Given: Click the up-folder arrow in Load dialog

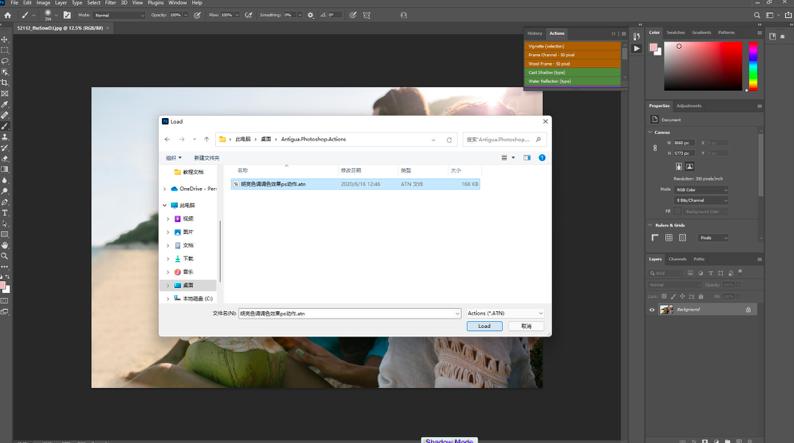Looking at the screenshot, I should [x=207, y=140].
